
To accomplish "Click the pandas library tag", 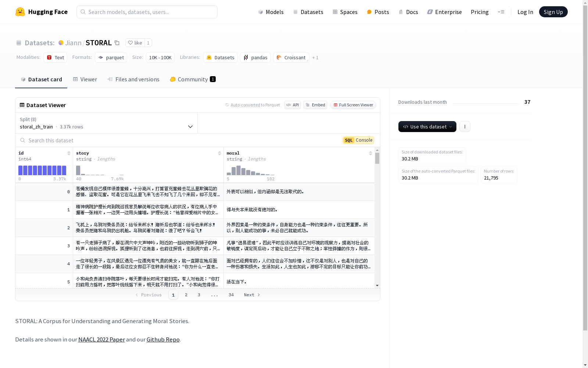I will click(255, 57).
